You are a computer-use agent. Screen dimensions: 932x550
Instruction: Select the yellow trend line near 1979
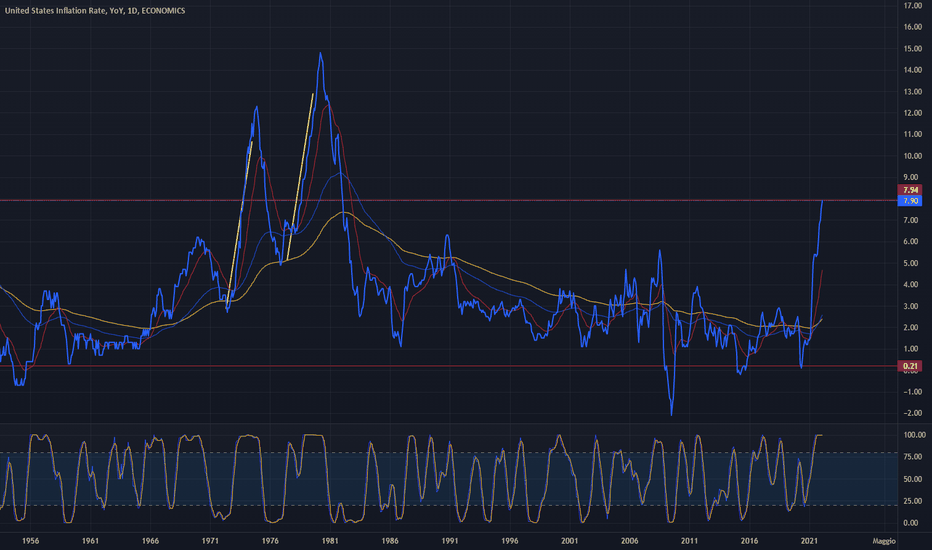point(300,177)
